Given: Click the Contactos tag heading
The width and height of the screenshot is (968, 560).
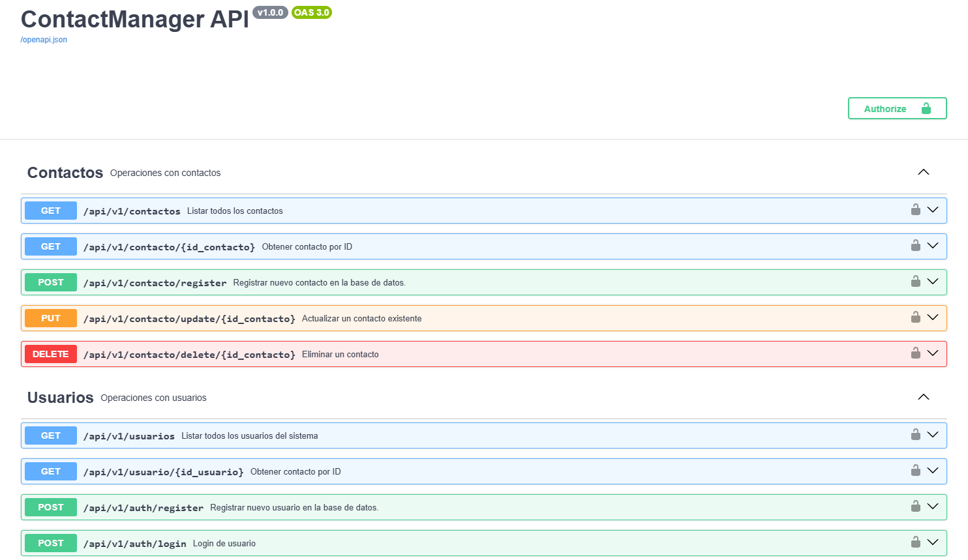Looking at the screenshot, I should 65,173.
